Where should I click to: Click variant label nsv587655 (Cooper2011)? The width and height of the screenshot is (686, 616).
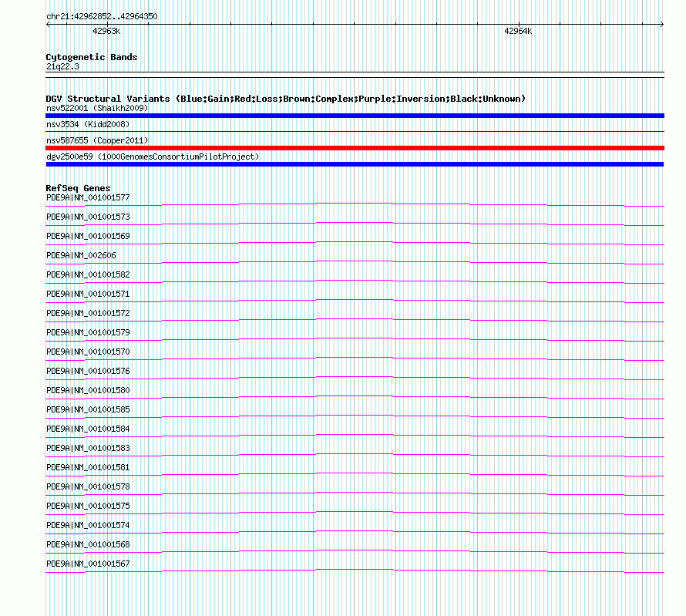pos(97,140)
